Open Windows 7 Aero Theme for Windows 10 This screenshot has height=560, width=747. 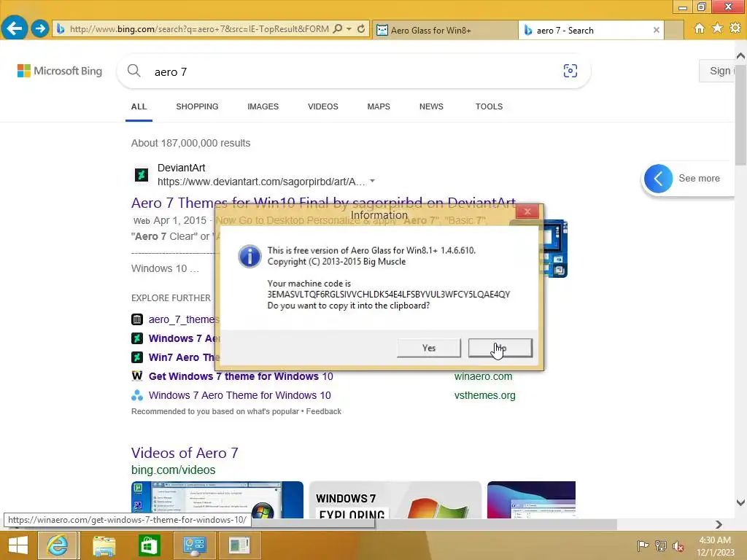click(x=239, y=396)
